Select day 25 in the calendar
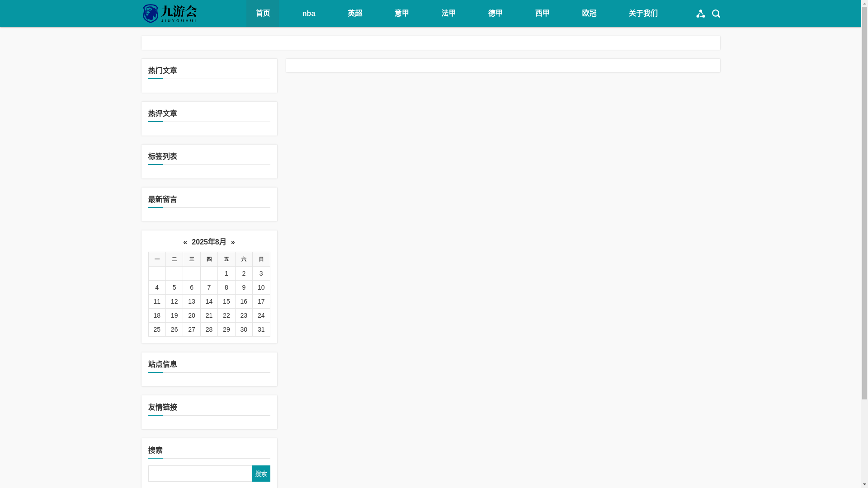 (157, 329)
